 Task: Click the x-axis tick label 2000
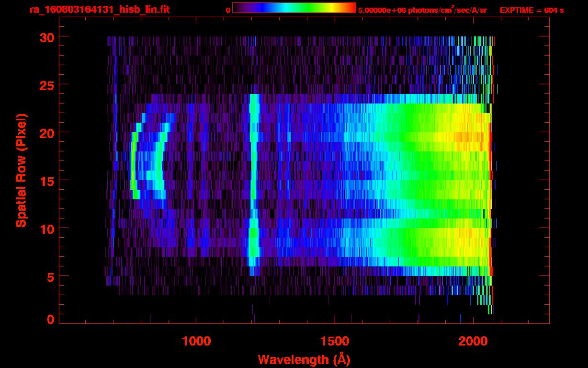[x=473, y=341]
